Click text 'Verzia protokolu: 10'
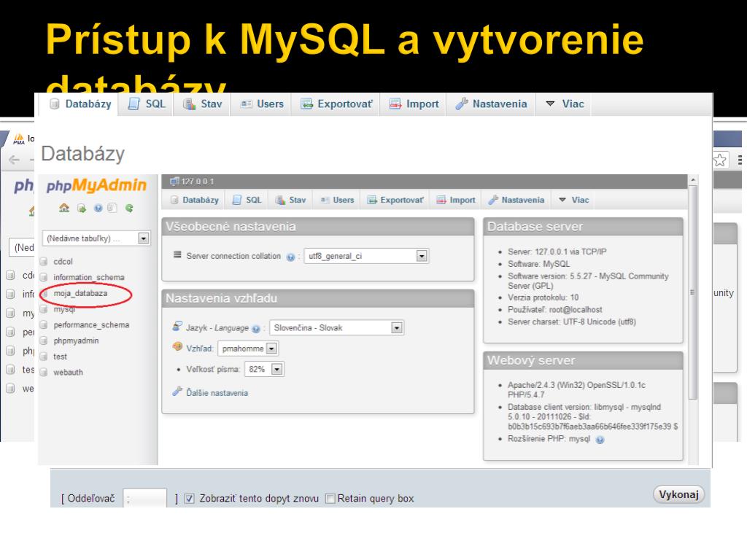 click(543, 297)
